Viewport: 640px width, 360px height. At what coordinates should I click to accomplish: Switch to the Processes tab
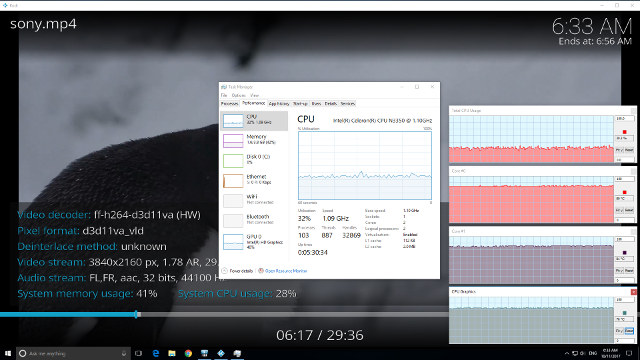(229, 104)
